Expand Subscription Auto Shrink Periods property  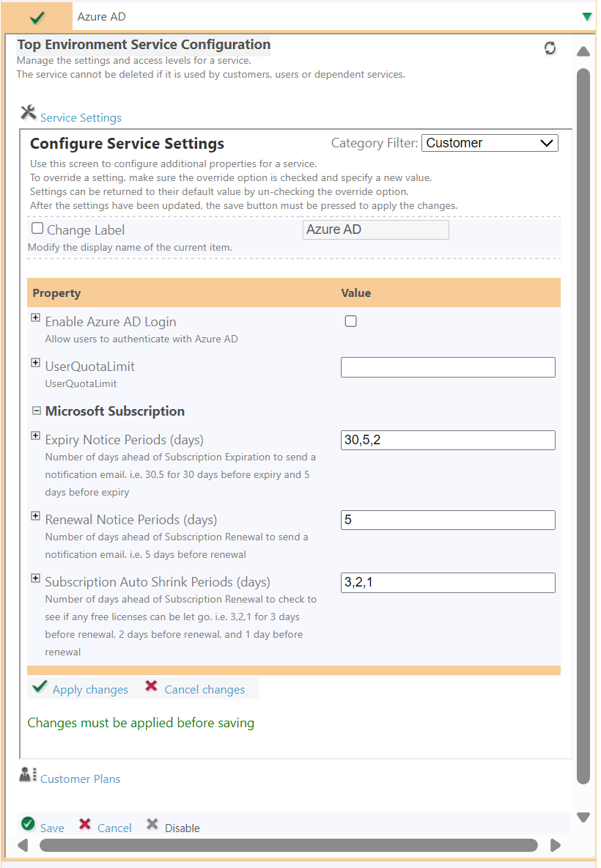pos(35,578)
